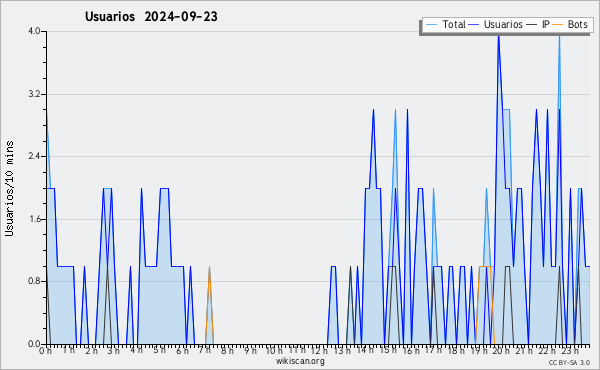Click the 1.6 y-axis value
The height and width of the screenshot is (370, 600).
34,219
